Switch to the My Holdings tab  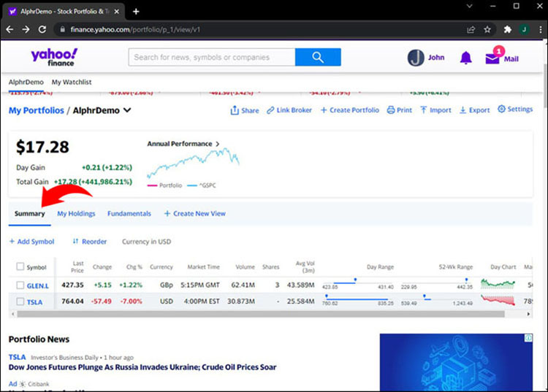click(76, 214)
